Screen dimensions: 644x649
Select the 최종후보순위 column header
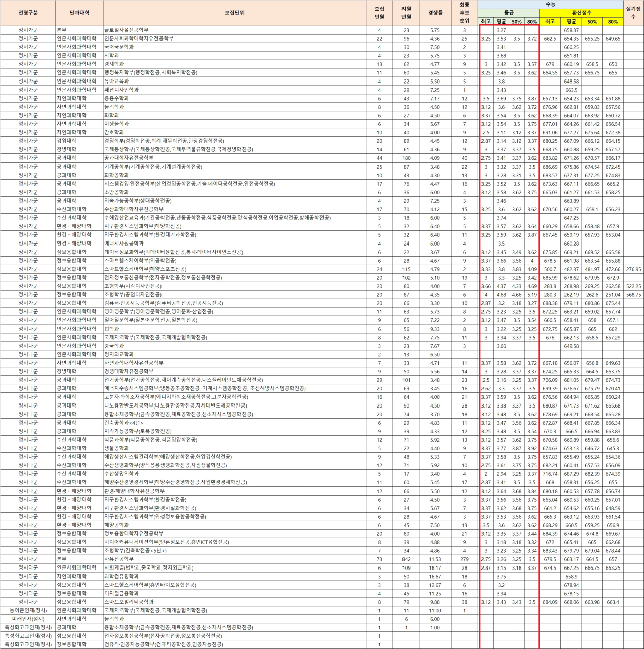(x=464, y=13)
